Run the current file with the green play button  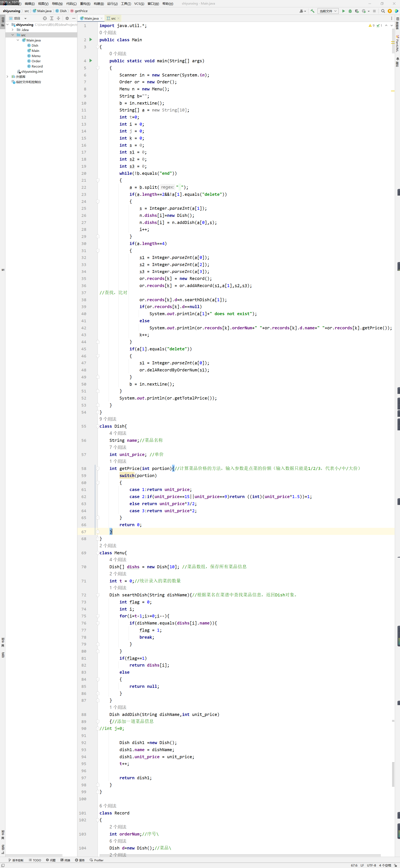[x=343, y=11]
